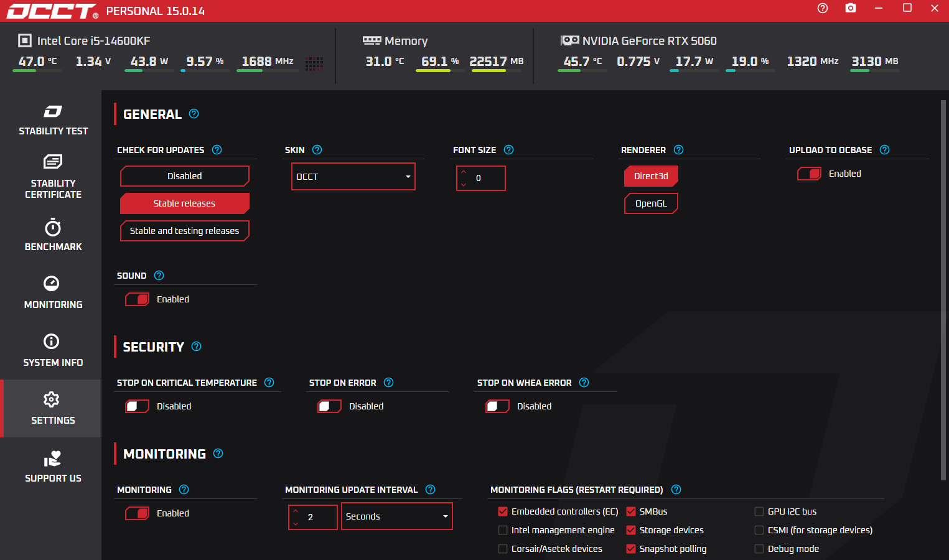Enable Stop on Critical Temperature toggle

click(x=138, y=406)
